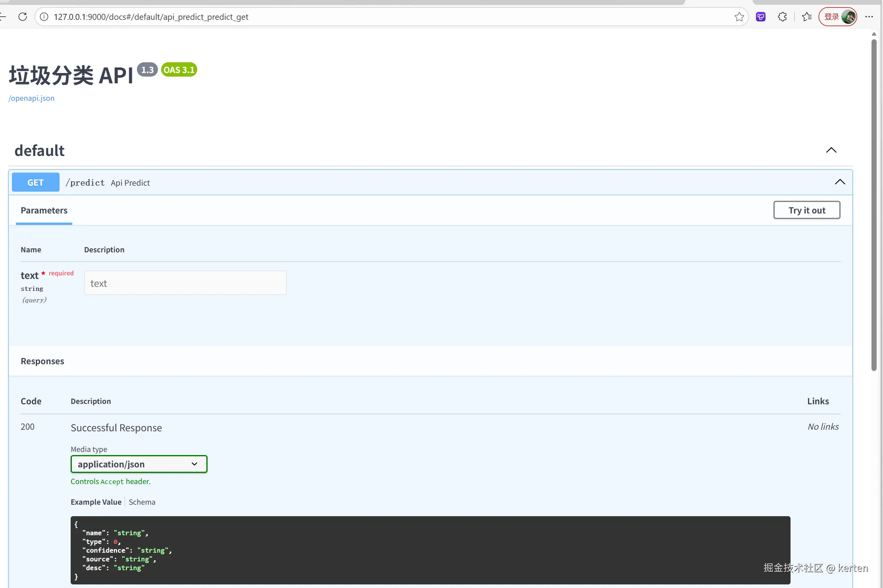
Task: Switch to the Schema tab
Action: (142, 502)
